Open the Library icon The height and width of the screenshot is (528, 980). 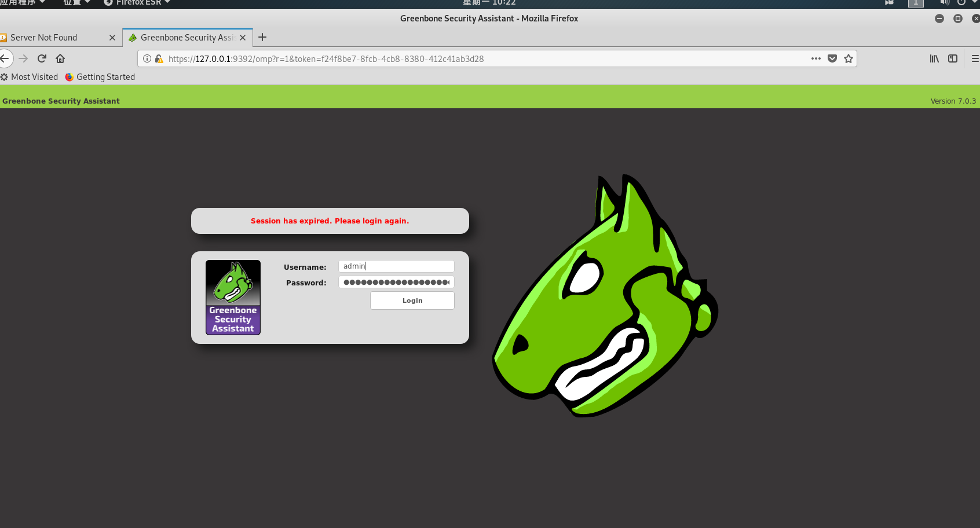[x=934, y=58]
